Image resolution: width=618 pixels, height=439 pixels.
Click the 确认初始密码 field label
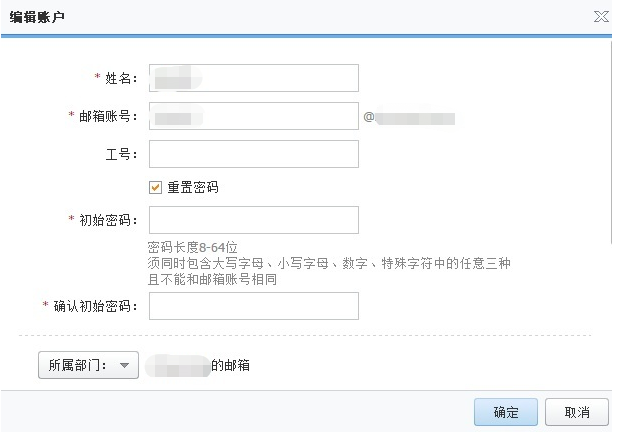coord(95,306)
